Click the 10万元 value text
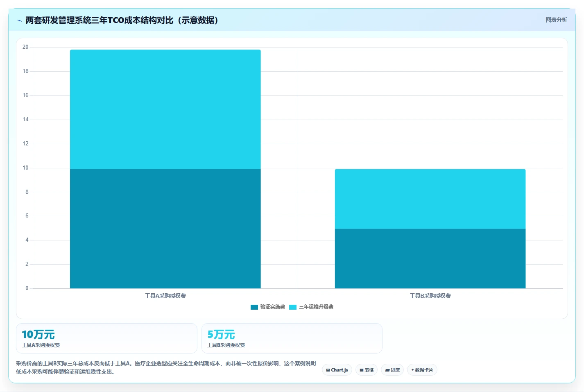Image resolution: width=584 pixels, height=392 pixels. click(x=38, y=335)
